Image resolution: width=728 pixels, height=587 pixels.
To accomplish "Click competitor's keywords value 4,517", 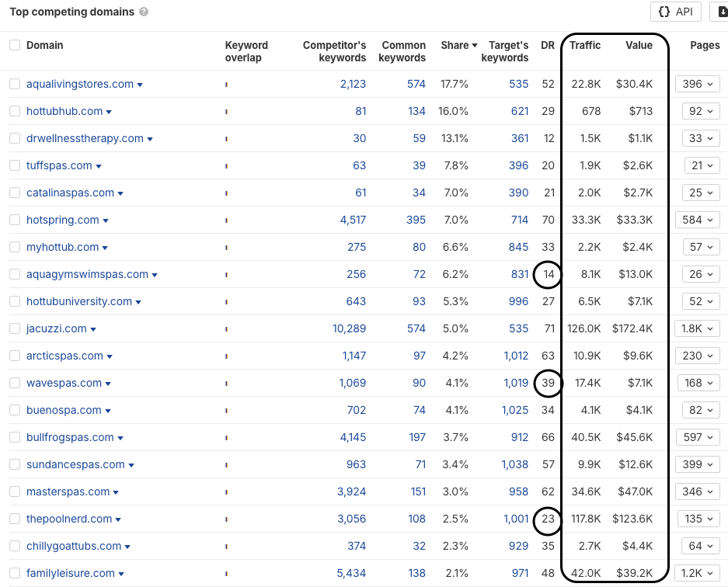I will pyautogui.click(x=353, y=220).
